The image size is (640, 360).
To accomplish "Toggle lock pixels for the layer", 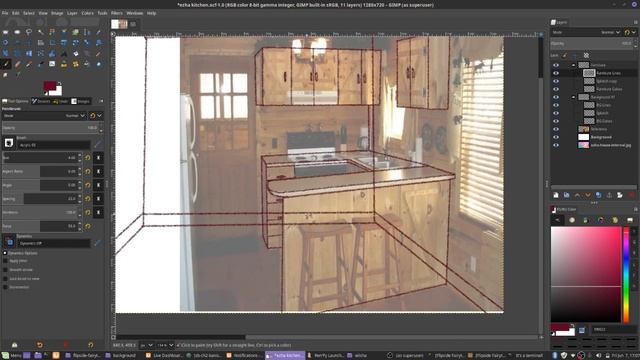I will tap(564, 55).
